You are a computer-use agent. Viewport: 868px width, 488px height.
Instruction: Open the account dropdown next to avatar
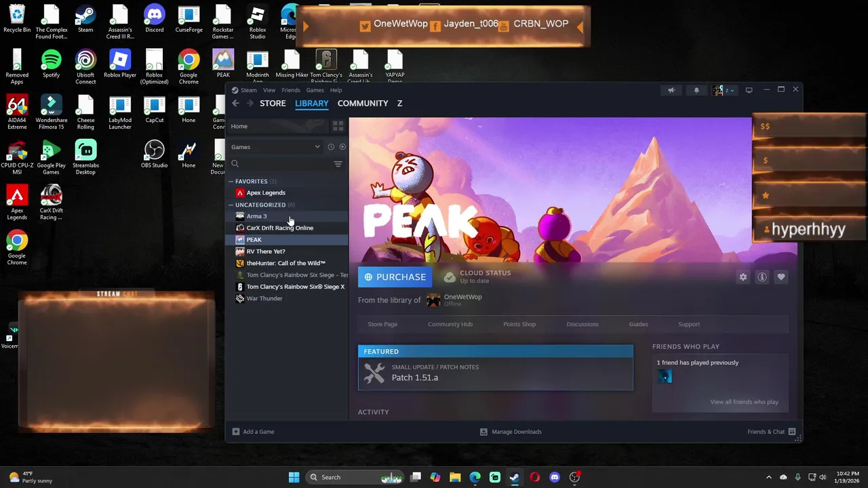pyautogui.click(x=730, y=90)
